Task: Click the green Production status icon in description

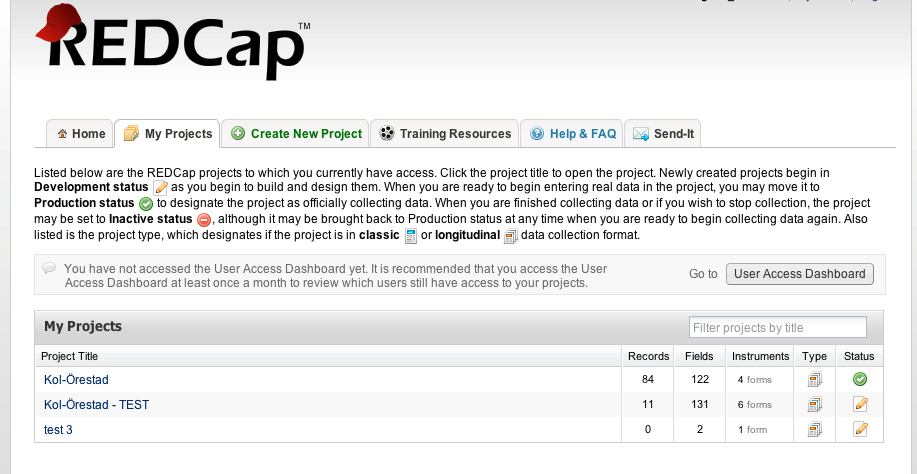Action: point(146,204)
